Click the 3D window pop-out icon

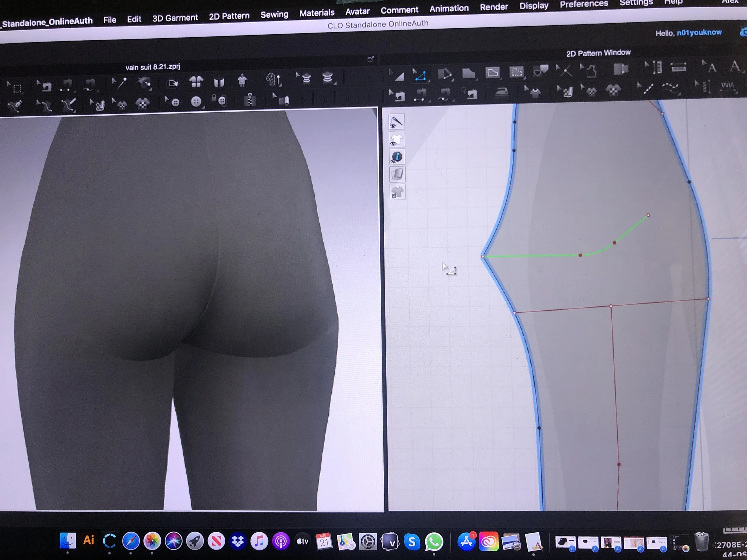371,59
